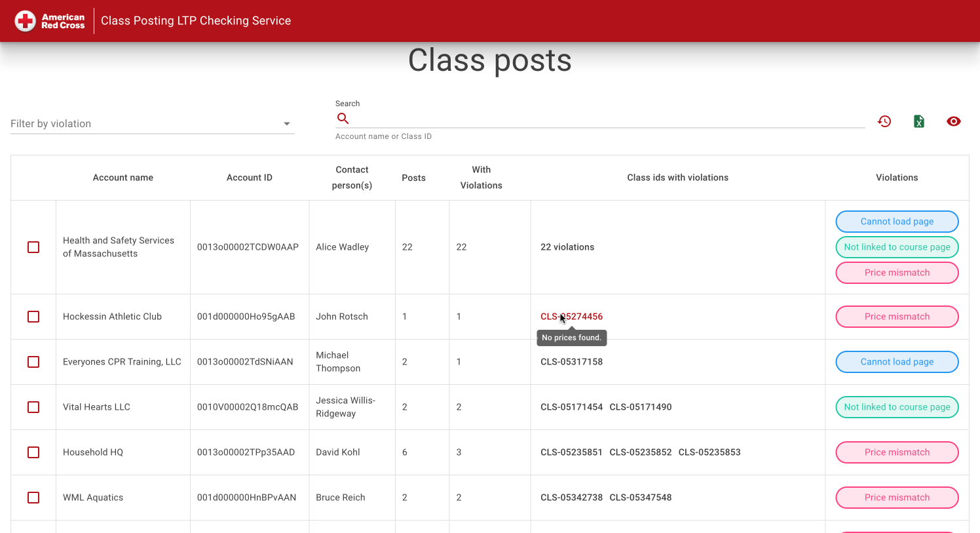Click Cannot load page chip for Everyones CPR Training
This screenshot has width=980, height=533.
tap(897, 362)
